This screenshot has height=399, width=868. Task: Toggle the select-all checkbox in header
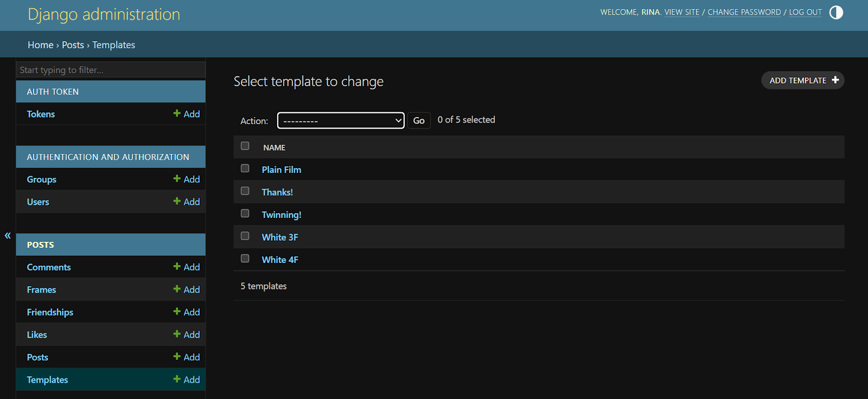[245, 146]
